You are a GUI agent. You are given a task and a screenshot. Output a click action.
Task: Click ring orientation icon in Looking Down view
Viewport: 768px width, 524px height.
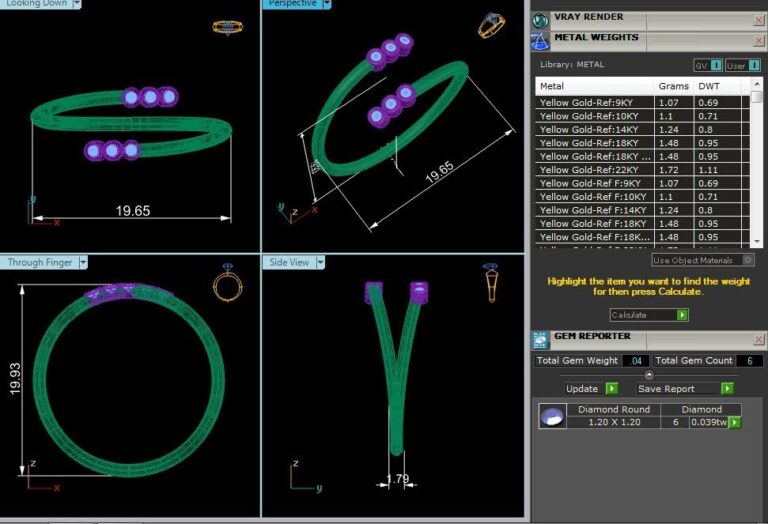227,27
